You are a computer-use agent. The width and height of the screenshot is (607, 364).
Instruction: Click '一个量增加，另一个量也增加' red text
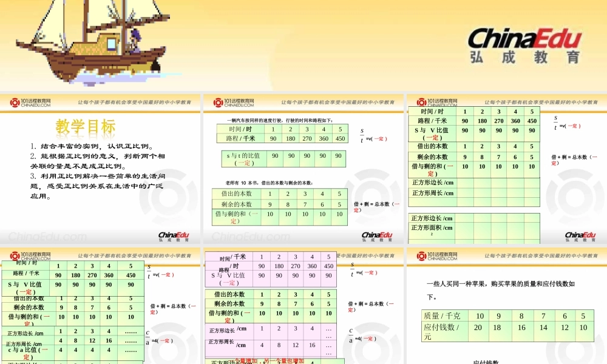click(269, 361)
